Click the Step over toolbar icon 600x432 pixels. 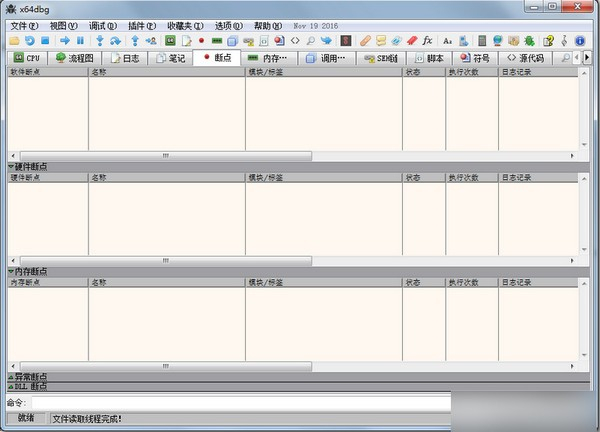116,41
